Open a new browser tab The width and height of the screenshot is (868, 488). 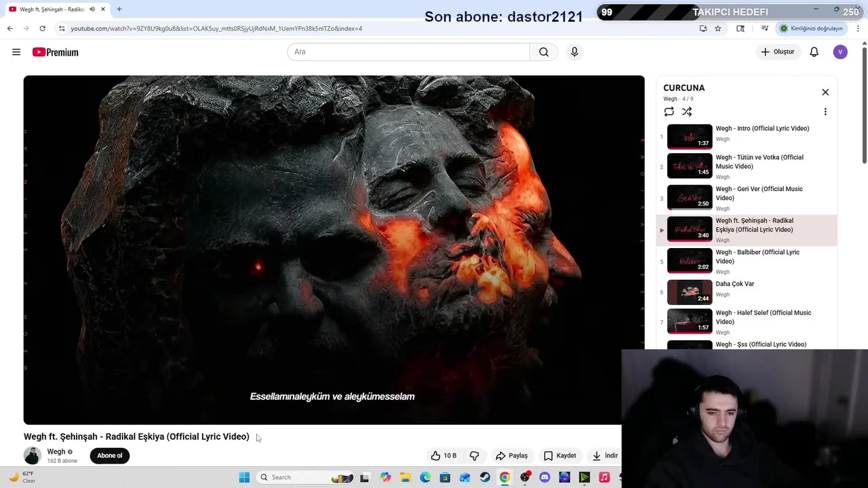119,9
